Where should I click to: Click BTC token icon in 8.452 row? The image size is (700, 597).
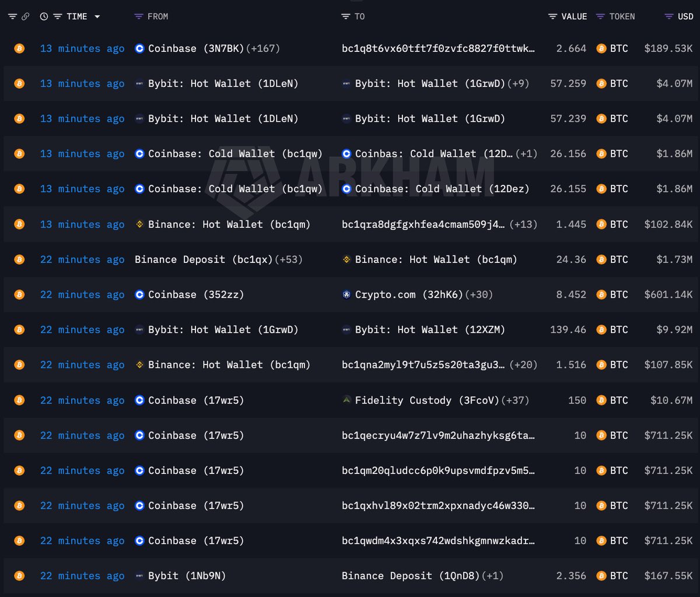[x=601, y=294]
